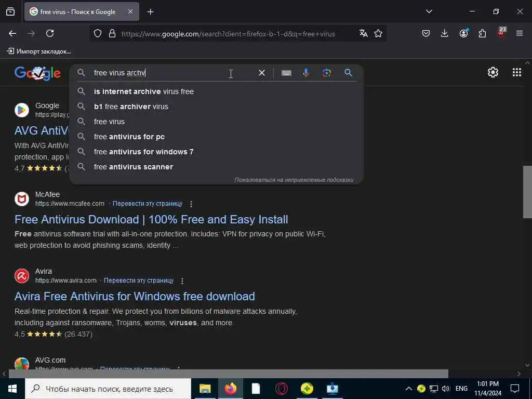Open the Firefox tab manager icon
The image size is (532, 399).
tap(10, 12)
